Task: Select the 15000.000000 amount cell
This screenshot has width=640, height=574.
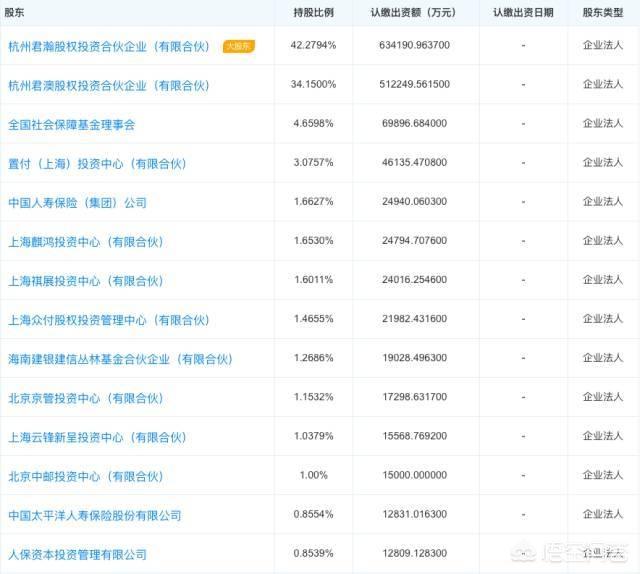Action: 414,475
